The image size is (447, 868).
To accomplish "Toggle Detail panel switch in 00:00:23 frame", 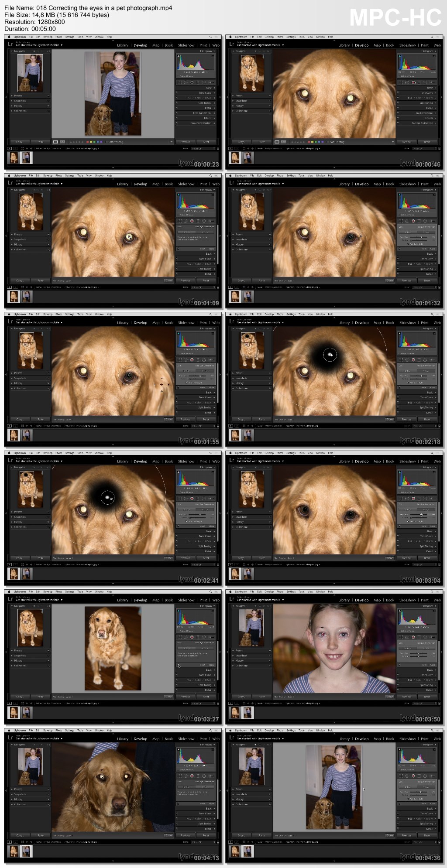I will (x=177, y=108).
